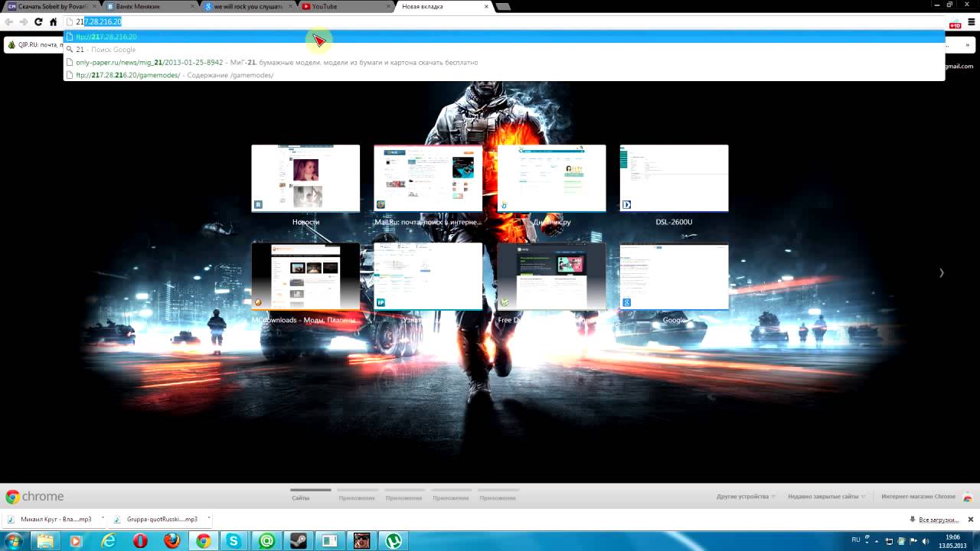The height and width of the screenshot is (551, 980).
Task: Select ftp gamemodes directory suggestion
Action: coord(505,75)
